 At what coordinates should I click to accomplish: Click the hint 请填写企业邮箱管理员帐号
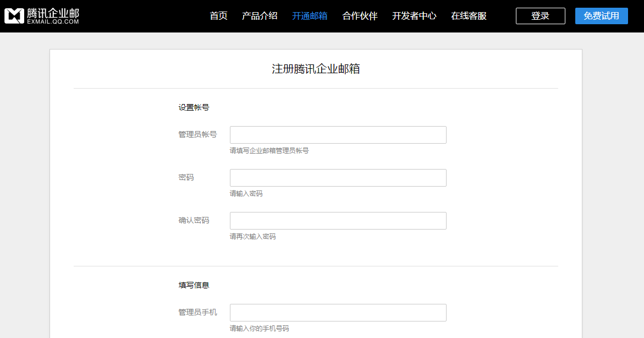(269, 150)
